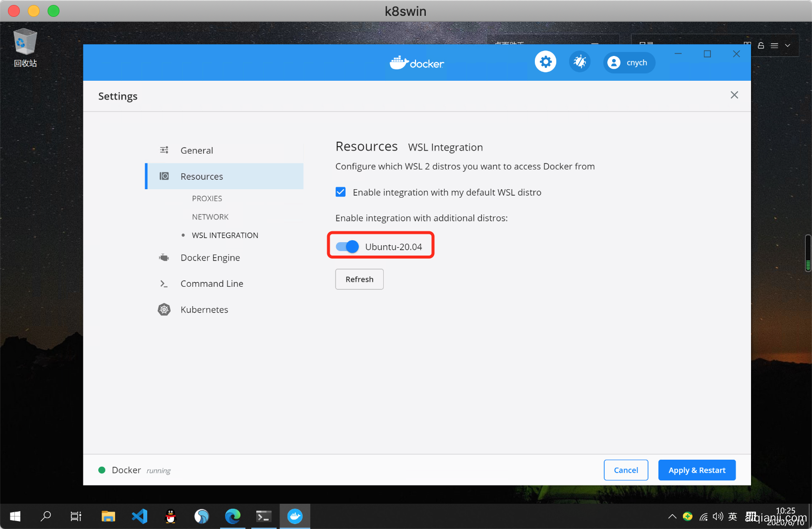Click the troubleshoot bug icon

[x=580, y=62]
